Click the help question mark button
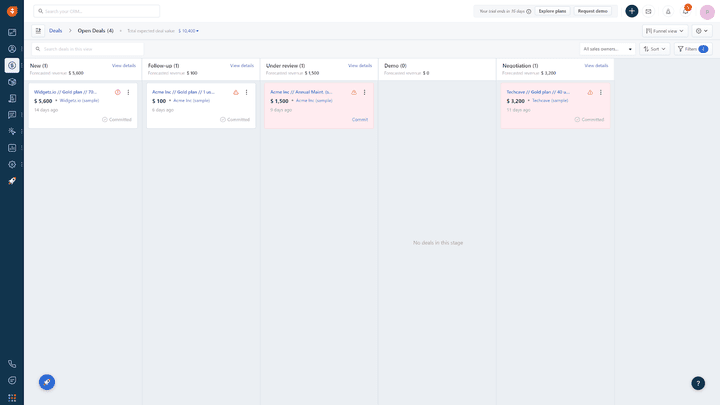 [698, 383]
